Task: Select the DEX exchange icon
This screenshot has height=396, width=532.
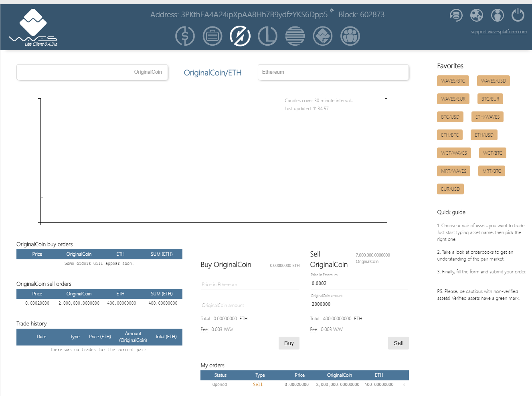Action: (240, 36)
